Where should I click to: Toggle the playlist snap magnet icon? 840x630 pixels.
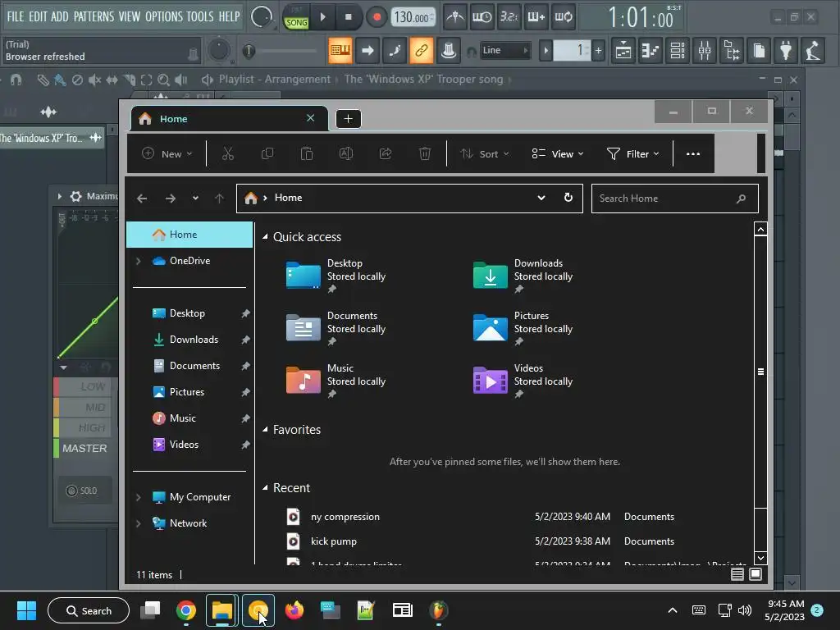pos(16,80)
